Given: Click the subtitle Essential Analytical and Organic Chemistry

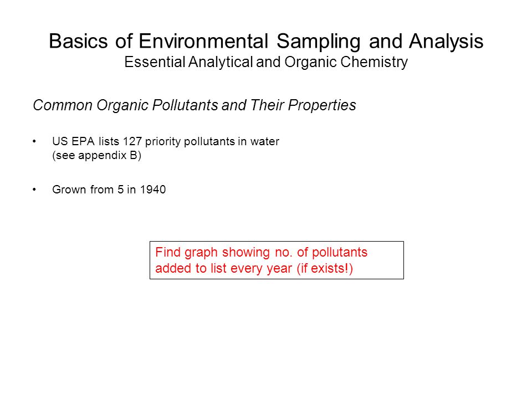Looking at the screenshot, I should tap(266, 62).
